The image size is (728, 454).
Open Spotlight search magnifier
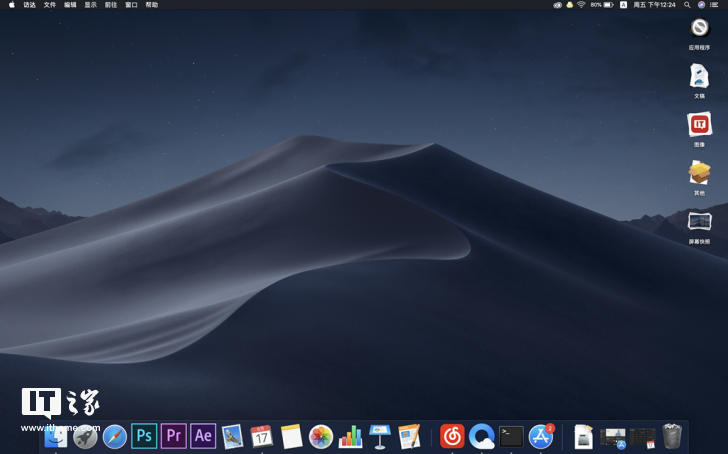tap(687, 5)
